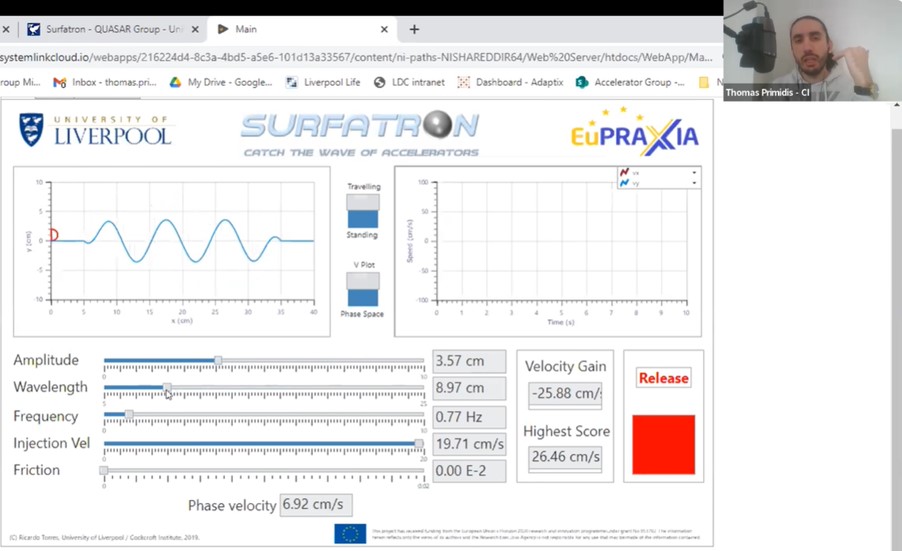
Task: Click the page vertical scrollbar
Action: pyautogui.click(x=896, y=326)
